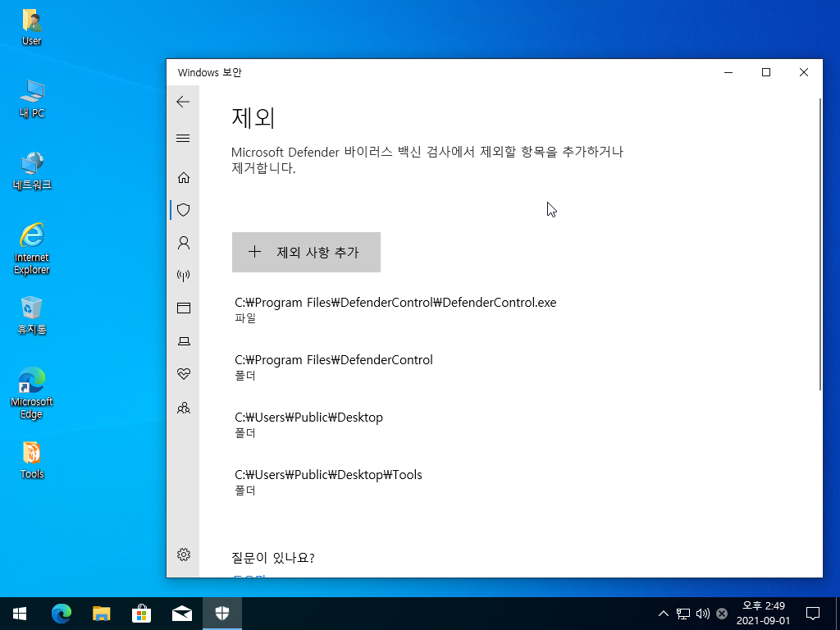This screenshot has height=630, width=840.
Task: Open the Windows Start menu
Action: [20, 614]
